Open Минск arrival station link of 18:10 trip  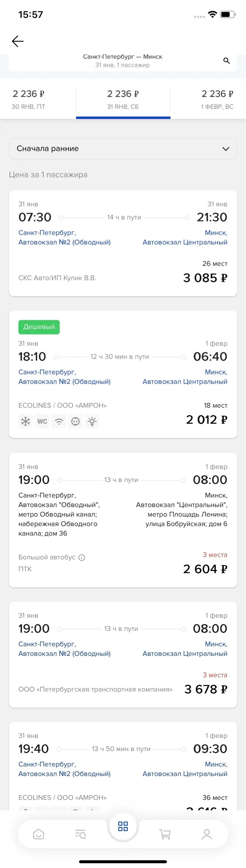(185, 377)
